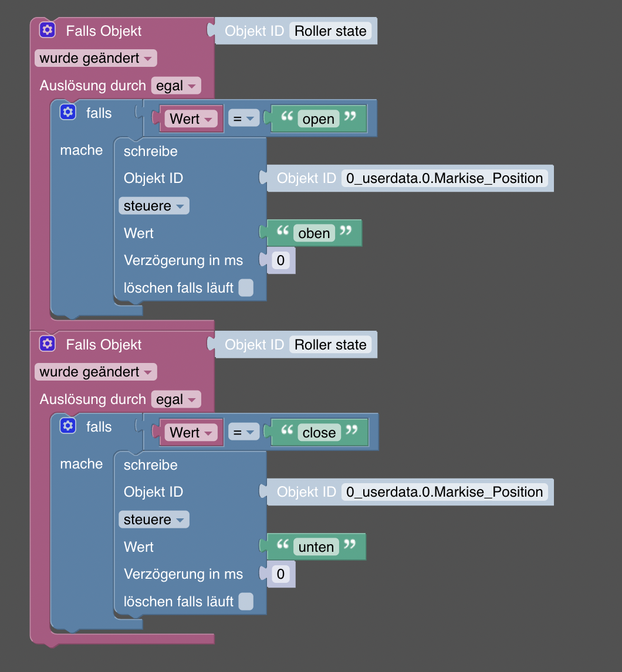Select first 'Falls Objekt' block label
622x672 pixels.
pyautogui.click(x=103, y=31)
